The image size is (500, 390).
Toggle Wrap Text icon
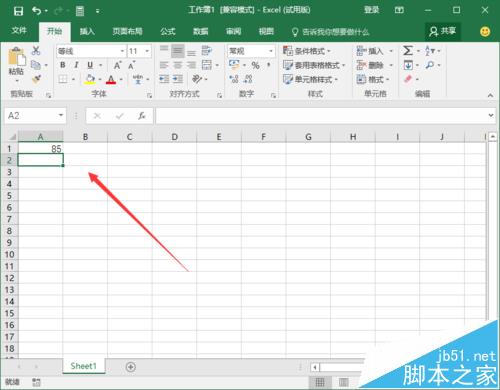pyautogui.click(x=207, y=51)
